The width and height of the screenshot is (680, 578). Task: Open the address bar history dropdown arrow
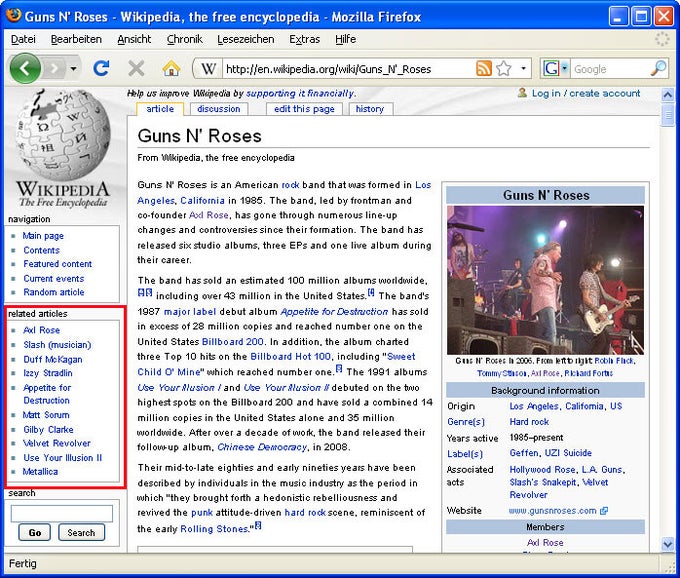point(523,69)
